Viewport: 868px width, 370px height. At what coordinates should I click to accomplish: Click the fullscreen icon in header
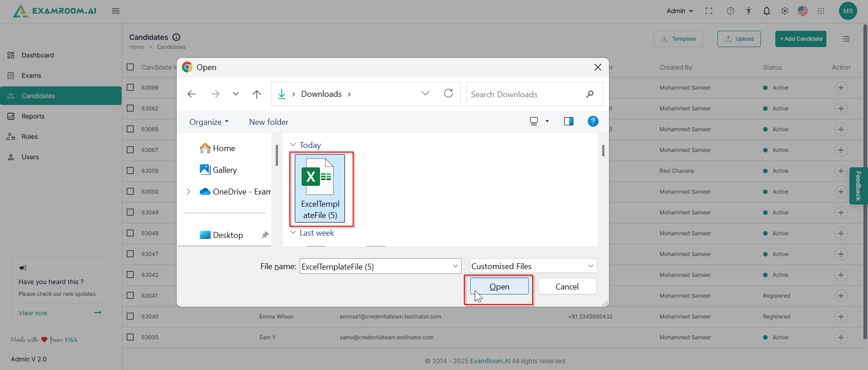pyautogui.click(x=708, y=11)
